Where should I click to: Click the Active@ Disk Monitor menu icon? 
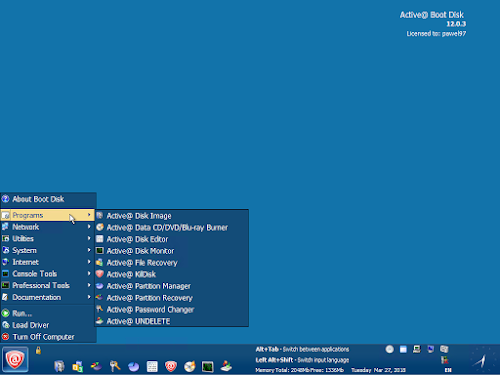point(100,251)
